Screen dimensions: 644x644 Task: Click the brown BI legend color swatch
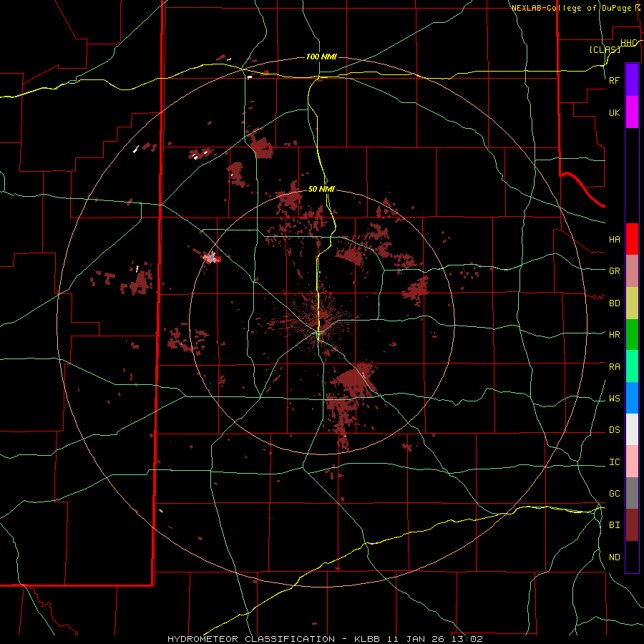pos(632,525)
